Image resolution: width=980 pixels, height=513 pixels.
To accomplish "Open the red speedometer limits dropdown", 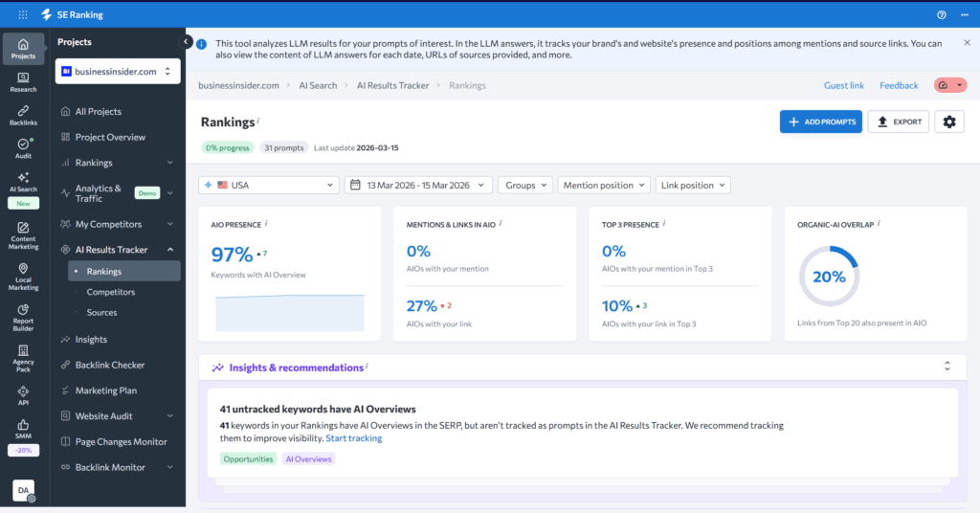I will point(950,85).
